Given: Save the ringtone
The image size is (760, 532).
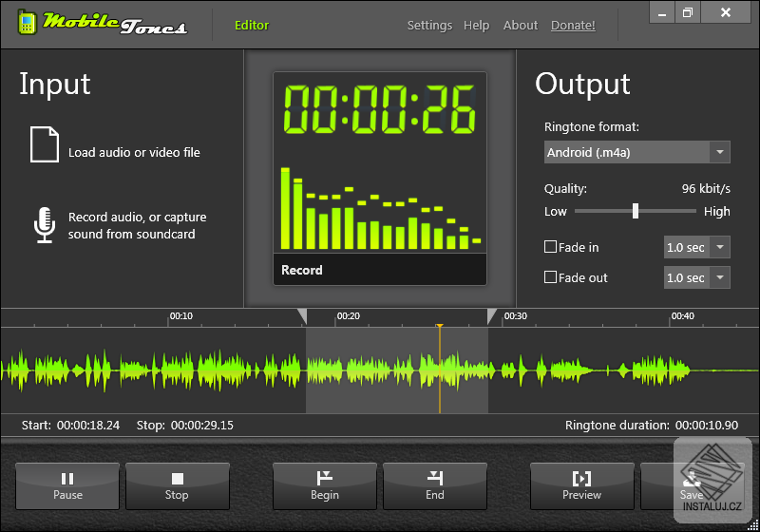Looking at the screenshot, I should [693, 486].
